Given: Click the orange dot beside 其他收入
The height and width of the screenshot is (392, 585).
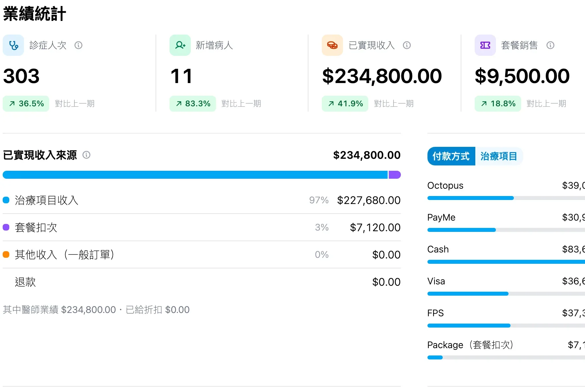Looking at the screenshot, I should 6,254.
